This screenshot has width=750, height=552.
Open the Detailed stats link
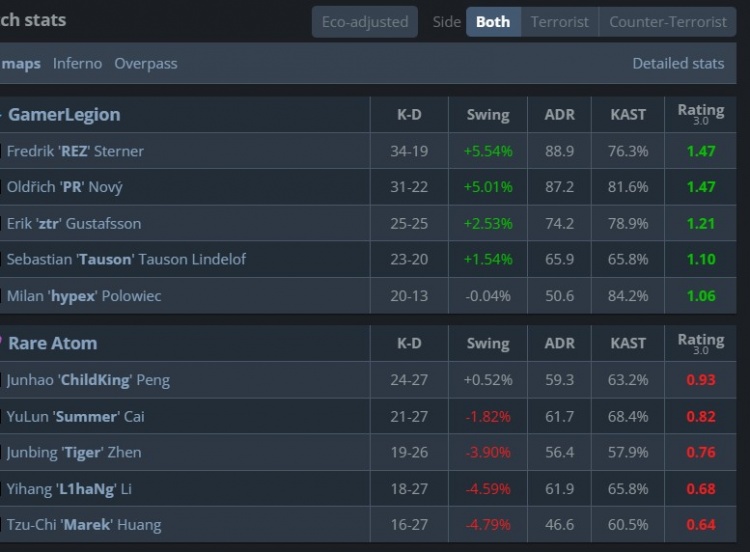678,63
